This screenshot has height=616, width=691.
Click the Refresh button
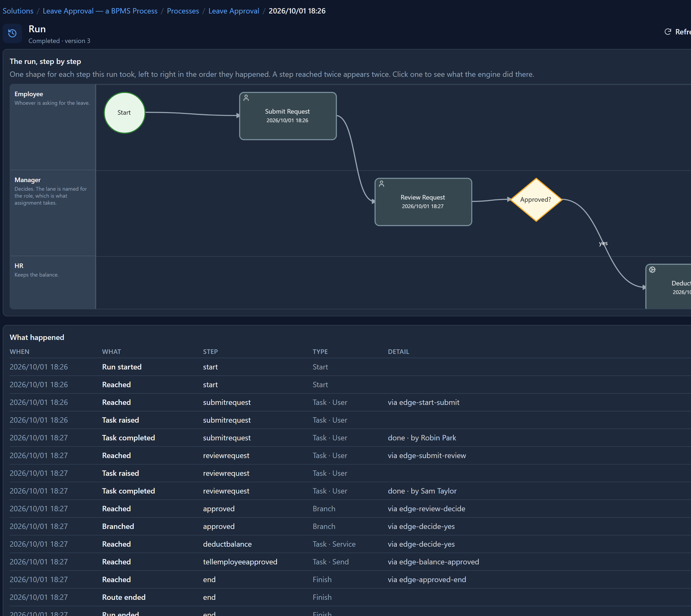[x=677, y=32]
